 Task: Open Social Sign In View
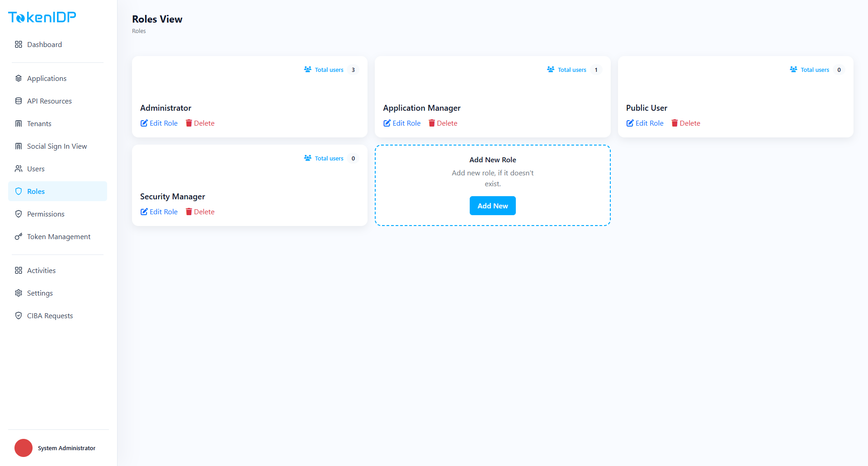57,146
